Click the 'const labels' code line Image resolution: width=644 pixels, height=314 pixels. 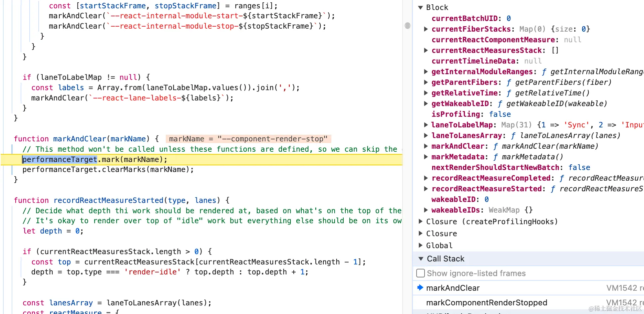pyautogui.click(x=165, y=87)
